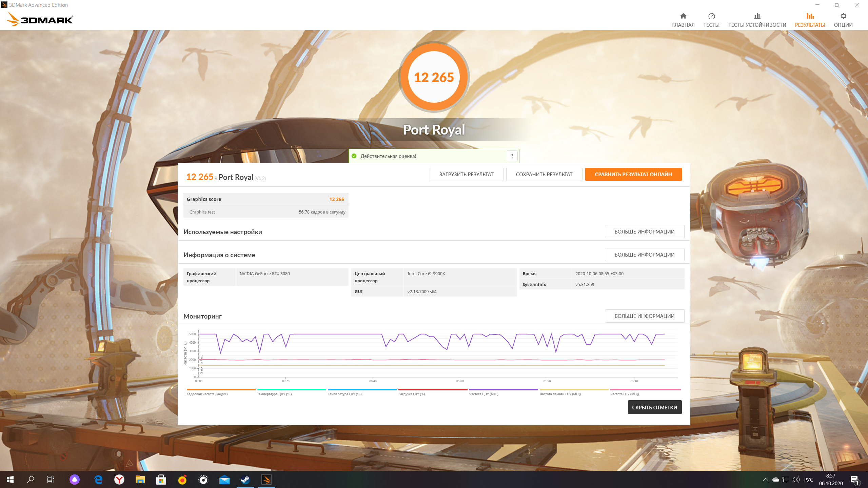Image resolution: width=868 pixels, height=488 pixels.
Task: Open the Stress Tests bar chart icon
Action: point(757,16)
